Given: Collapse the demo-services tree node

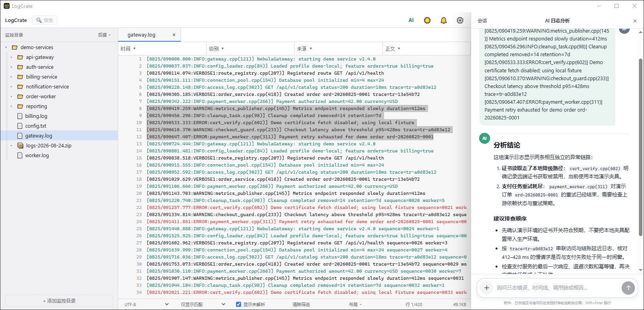Looking at the screenshot, I should [x=6, y=47].
